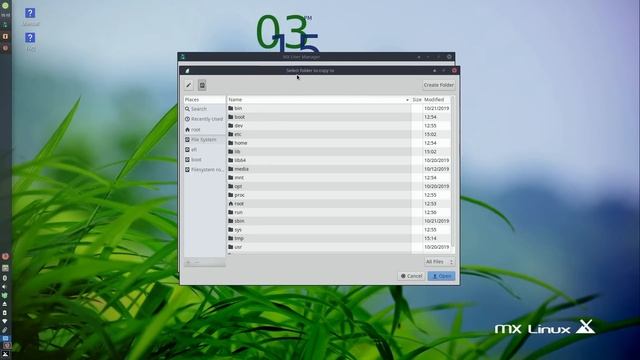Click the MX logo start button in panel
The width and height of the screenshot is (640, 360).
[x=5, y=354]
